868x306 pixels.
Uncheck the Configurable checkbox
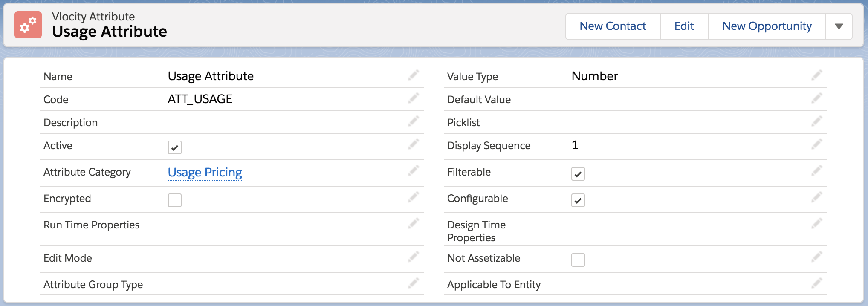(x=578, y=200)
